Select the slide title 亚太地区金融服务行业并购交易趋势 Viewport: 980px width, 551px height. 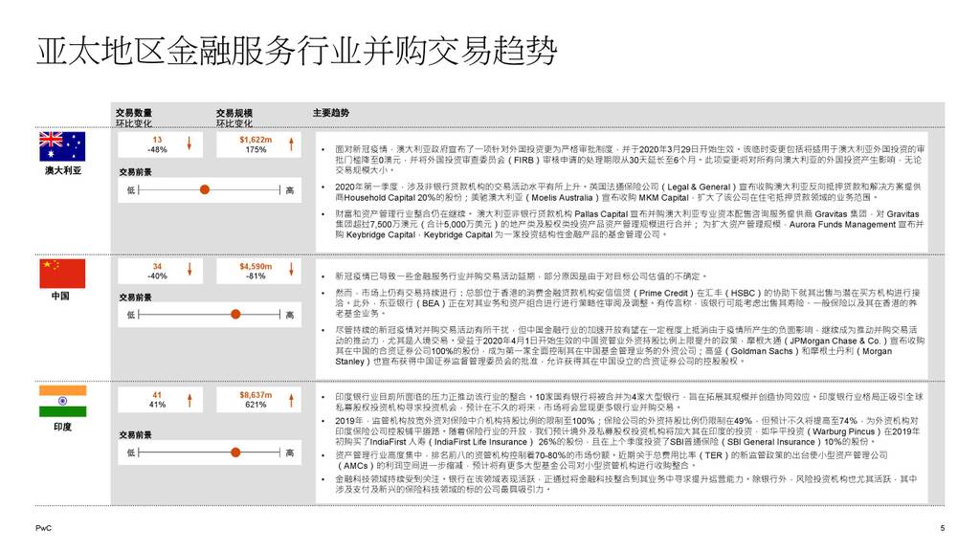[x=297, y=52]
